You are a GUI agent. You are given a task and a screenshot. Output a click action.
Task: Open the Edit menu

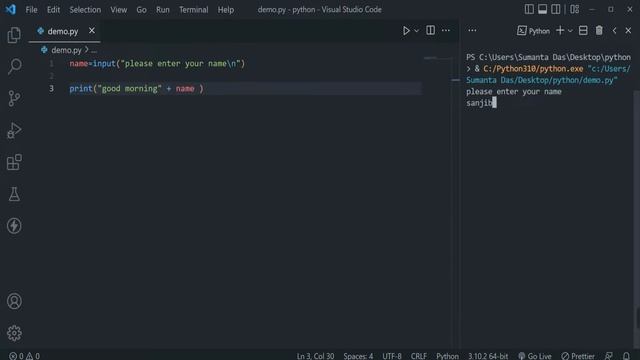point(53,9)
